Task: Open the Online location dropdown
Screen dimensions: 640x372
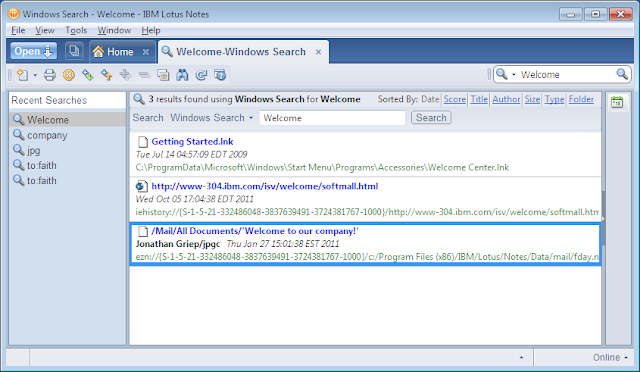Action: pyautogui.click(x=610, y=357)
